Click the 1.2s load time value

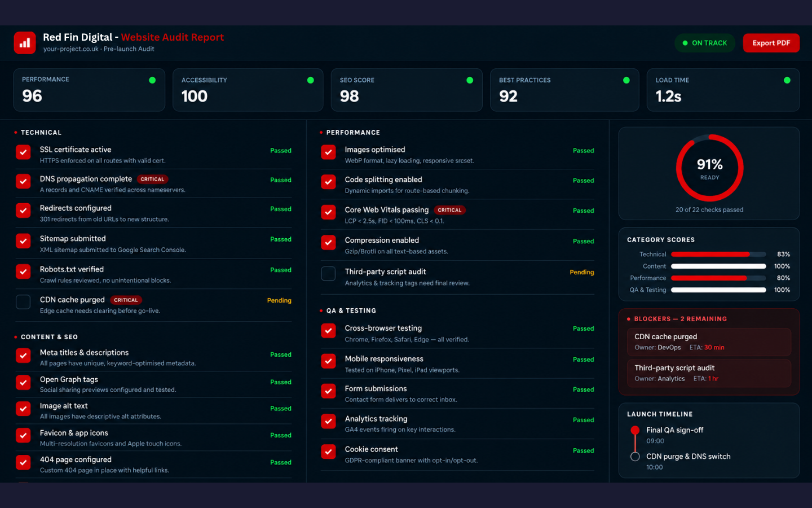click(x=668, y=97)
